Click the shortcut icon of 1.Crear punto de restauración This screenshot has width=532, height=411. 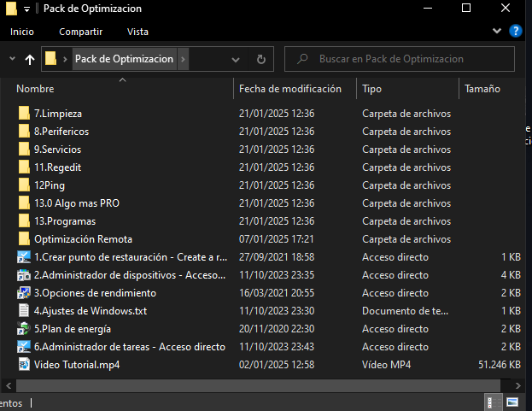24,257
